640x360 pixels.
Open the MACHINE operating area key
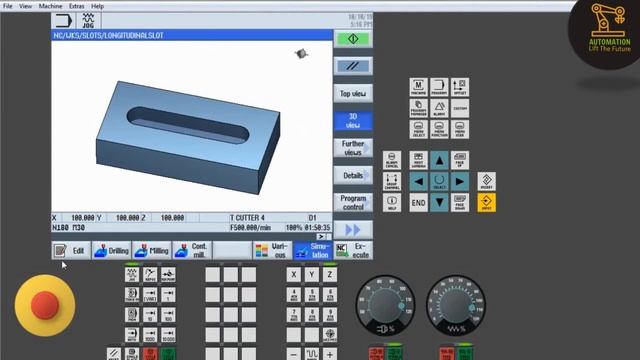point(418,87)
